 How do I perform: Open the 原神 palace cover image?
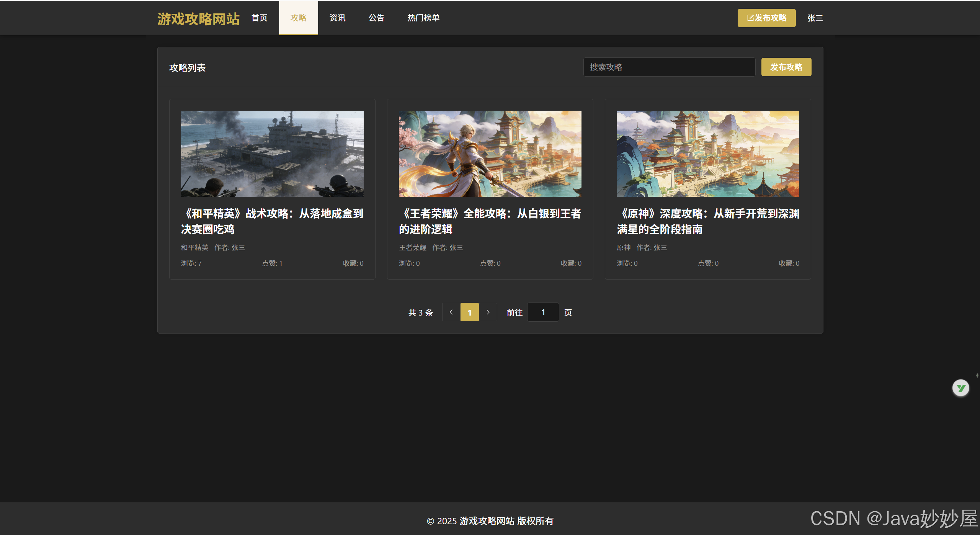tap(708, 154)
